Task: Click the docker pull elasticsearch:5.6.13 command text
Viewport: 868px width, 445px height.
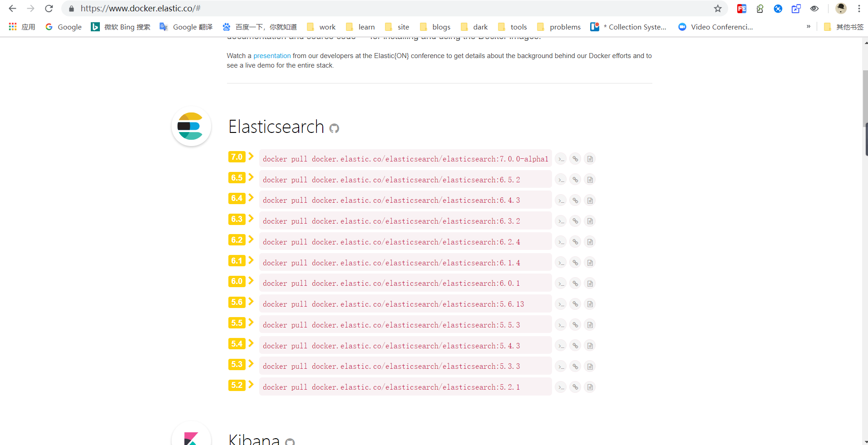Action: (x=393, y=304)
